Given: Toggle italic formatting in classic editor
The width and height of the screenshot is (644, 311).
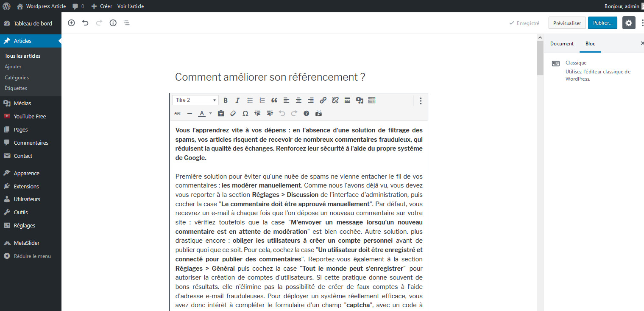Looking at the screenshot, I should pos(237,100).
